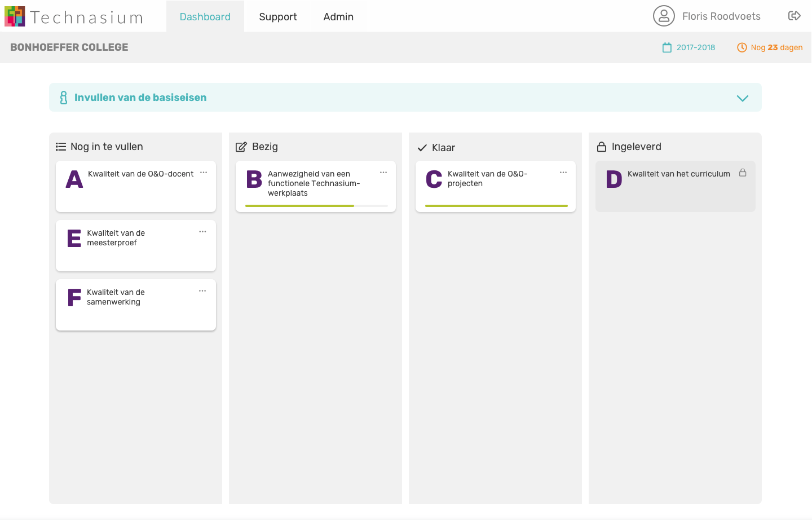The width and height of the screenshot is (812, 520).
Task: Open the ellipsis menu on card C
Action: [x=563, y=173]
